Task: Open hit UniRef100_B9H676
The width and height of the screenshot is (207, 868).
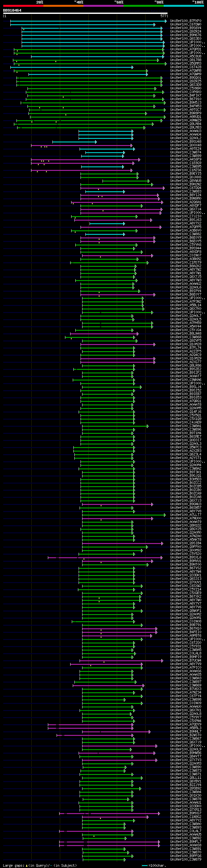Action: pos(186,35)
